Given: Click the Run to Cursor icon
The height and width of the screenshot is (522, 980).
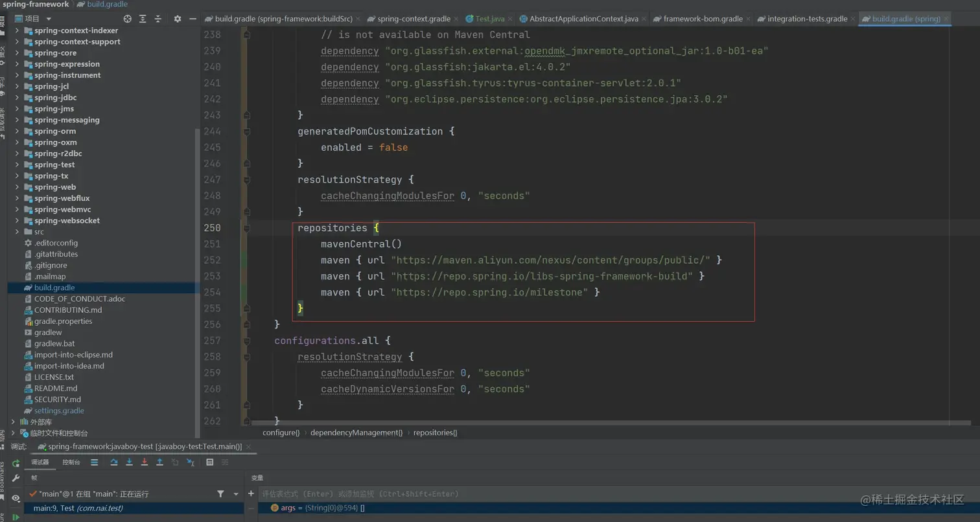Looking at the screenshot, I should click(190, 462).
